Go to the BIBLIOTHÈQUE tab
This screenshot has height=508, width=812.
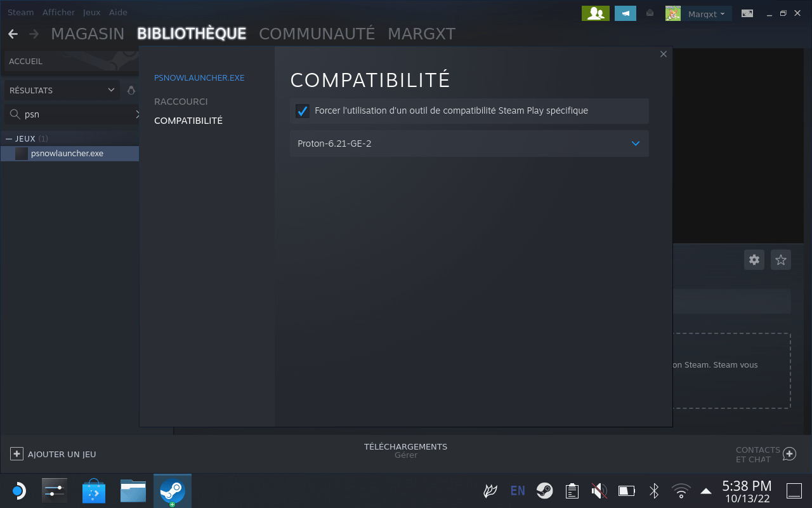[192, 34]
